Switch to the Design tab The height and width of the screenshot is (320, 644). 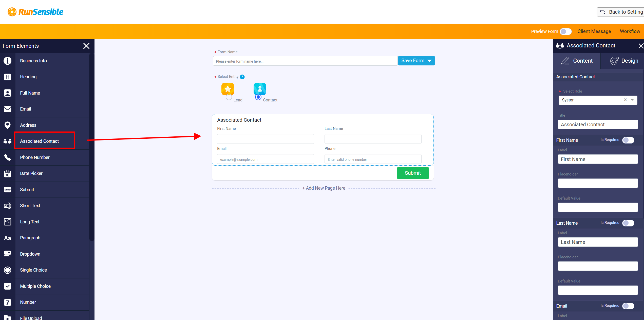[624, 61]
